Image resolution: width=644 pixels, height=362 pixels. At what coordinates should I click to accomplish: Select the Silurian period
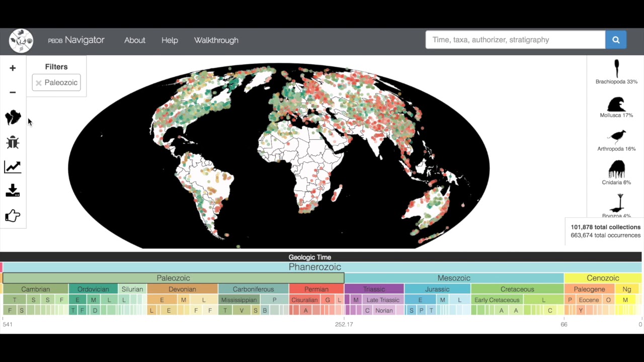tap(132, 289)
